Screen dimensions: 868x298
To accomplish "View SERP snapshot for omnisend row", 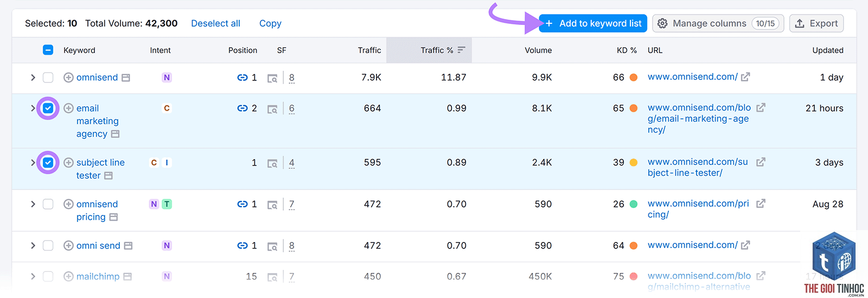I will pos(272,78).
